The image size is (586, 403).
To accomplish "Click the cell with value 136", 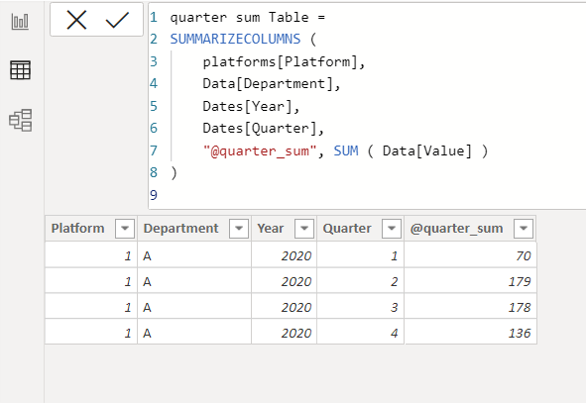I will (471, 332).
